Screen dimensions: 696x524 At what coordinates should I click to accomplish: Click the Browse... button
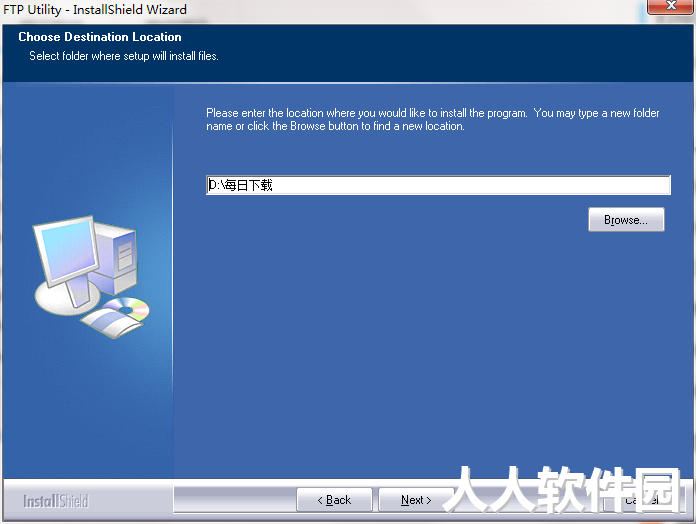click(626, 220)
